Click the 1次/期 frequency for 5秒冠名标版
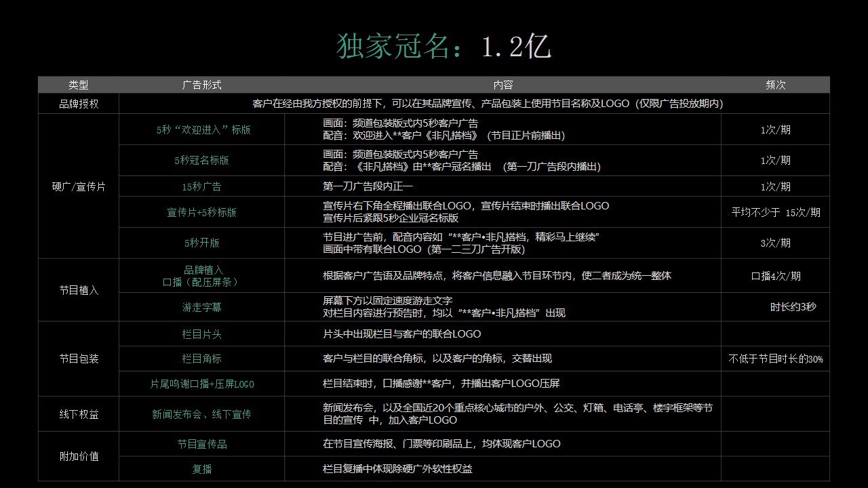 coord(775,161)
